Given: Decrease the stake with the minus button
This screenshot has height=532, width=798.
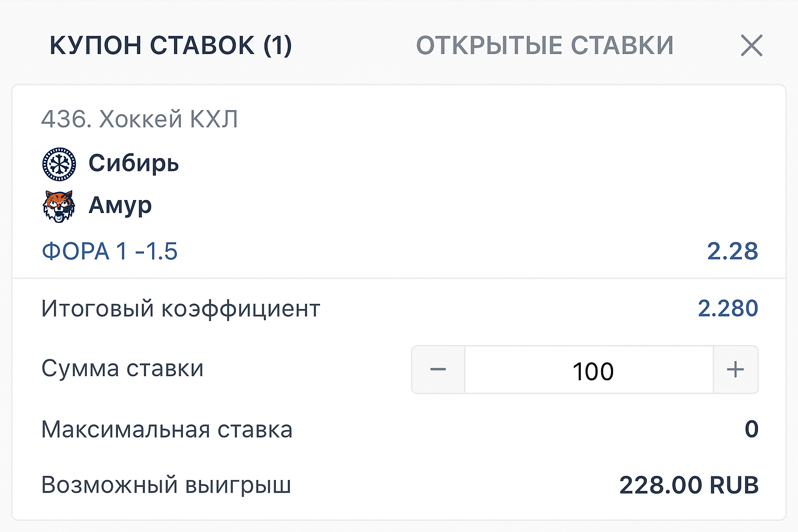Looking at the screenshot, I should pyautogui.click(x=438, y=370).
